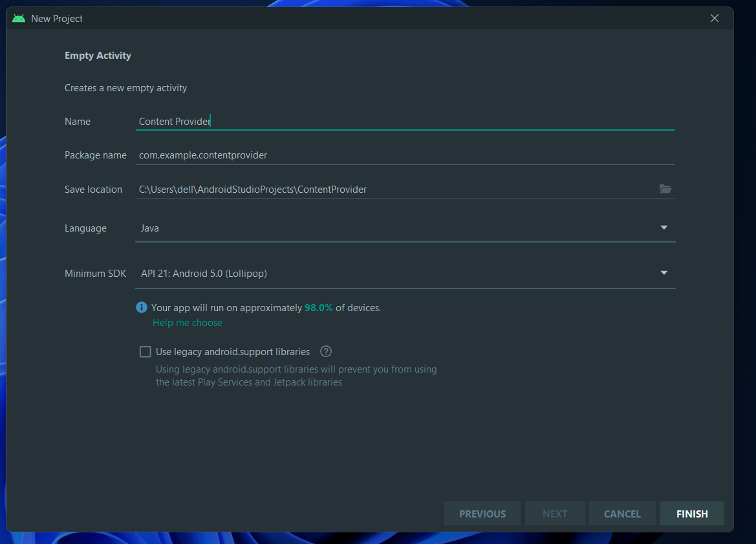Close the New Project dialog
Image resolution: width=756 pixels, height=544 pixels.
coord(715,18)
